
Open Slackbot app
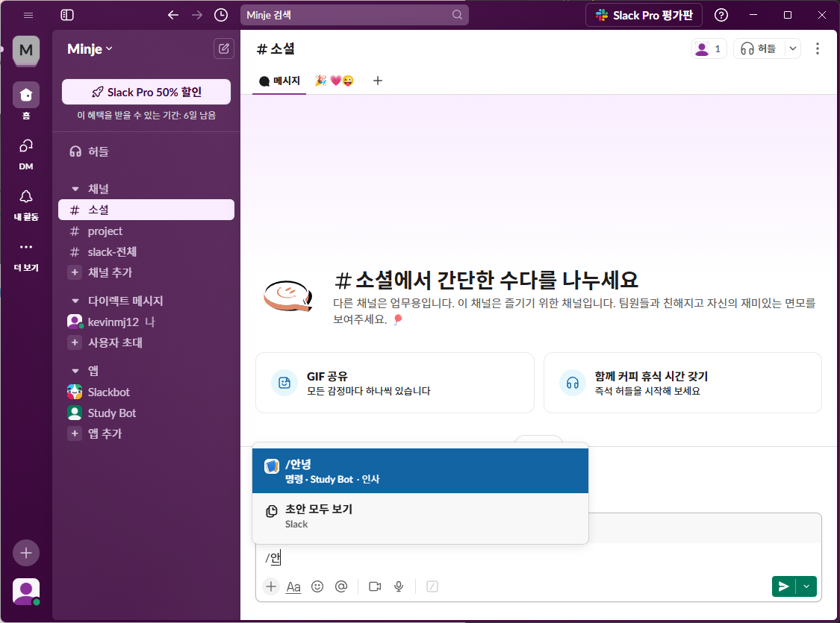point(146,392)
